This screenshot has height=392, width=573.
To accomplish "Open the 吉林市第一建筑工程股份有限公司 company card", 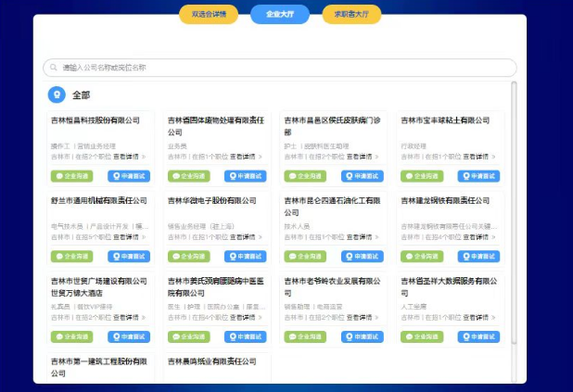I will 98,366.
